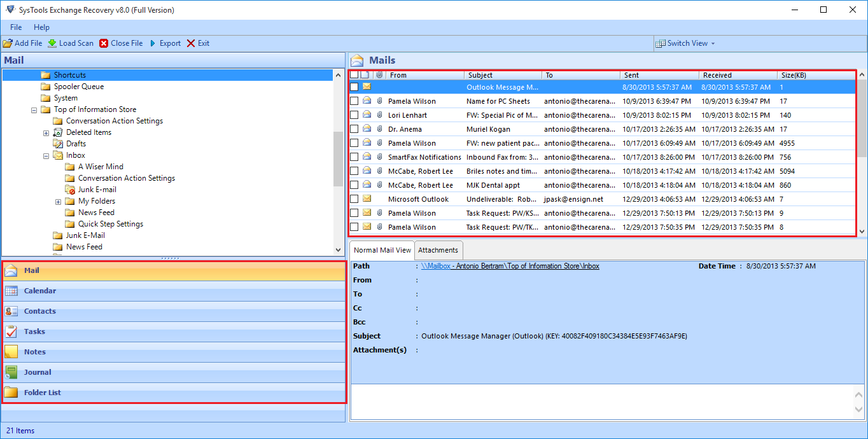Viewport: 868px width, 439px height.
Task: Click the item type page icon in header
Action: click(365, 75)
